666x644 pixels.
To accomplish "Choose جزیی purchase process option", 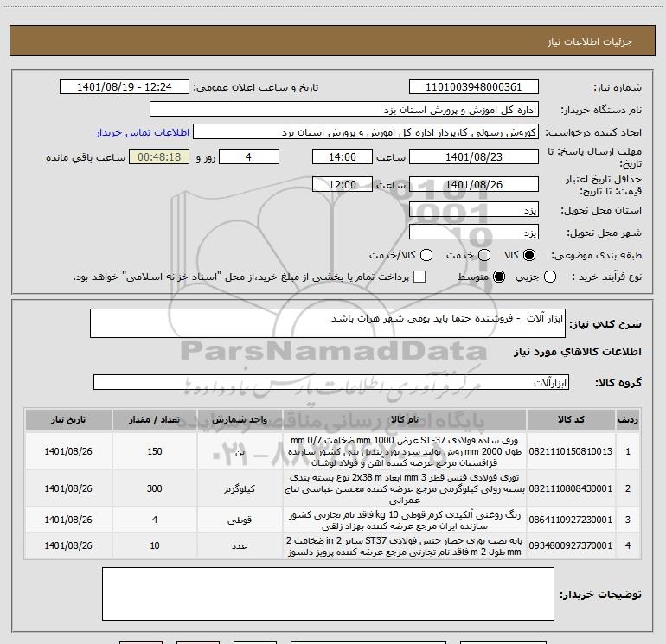I will coord(549,277).
